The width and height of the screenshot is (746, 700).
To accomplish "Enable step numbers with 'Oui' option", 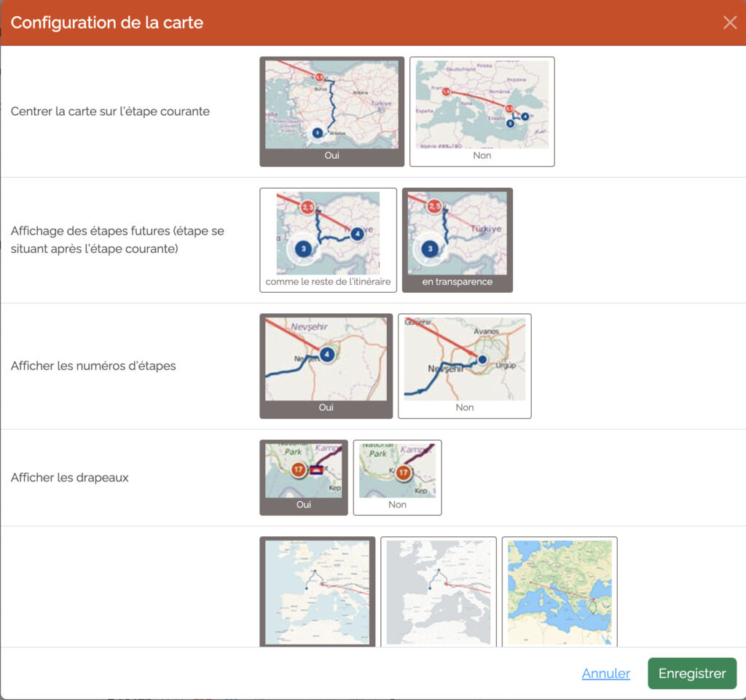I will 326,366.
